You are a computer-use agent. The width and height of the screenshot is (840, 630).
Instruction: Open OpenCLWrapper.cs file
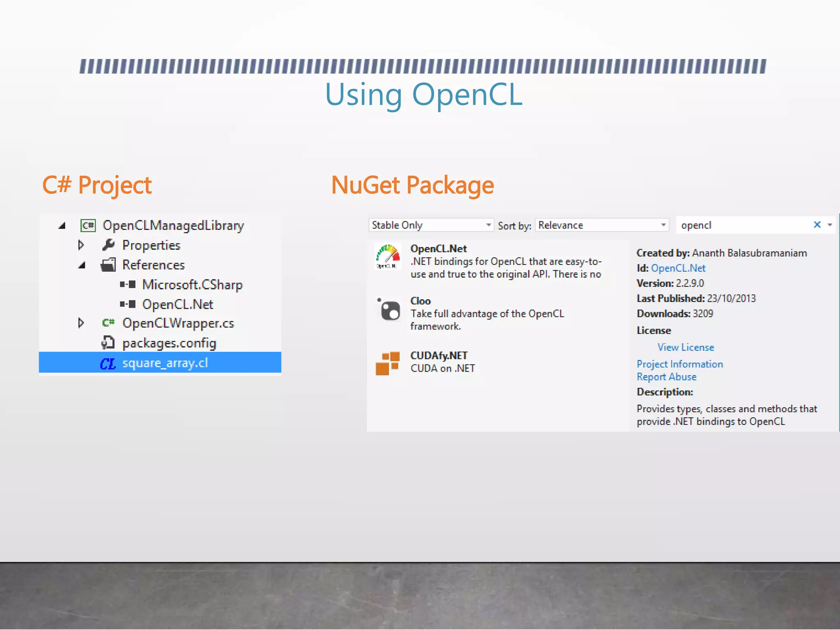point(178,323)
